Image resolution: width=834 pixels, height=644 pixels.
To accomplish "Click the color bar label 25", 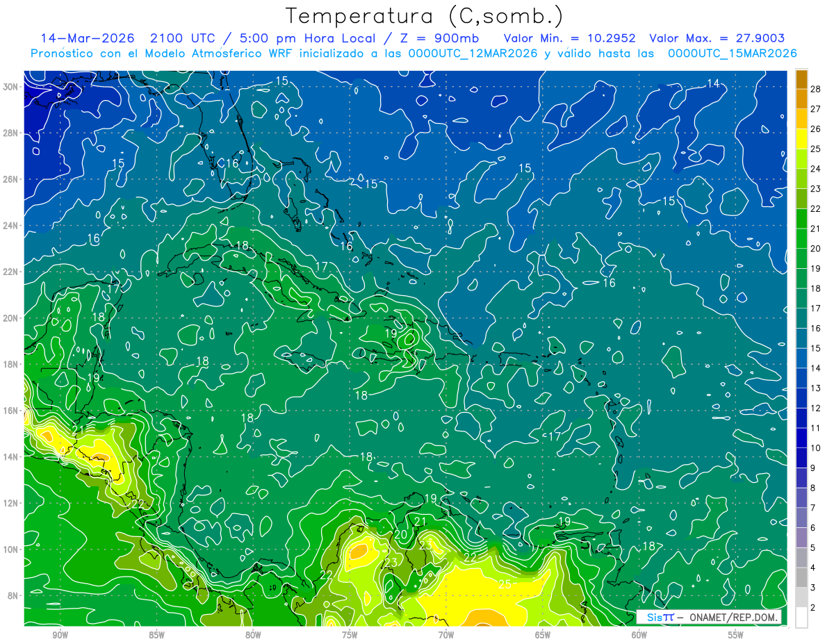I will click(x=816, y=148).
